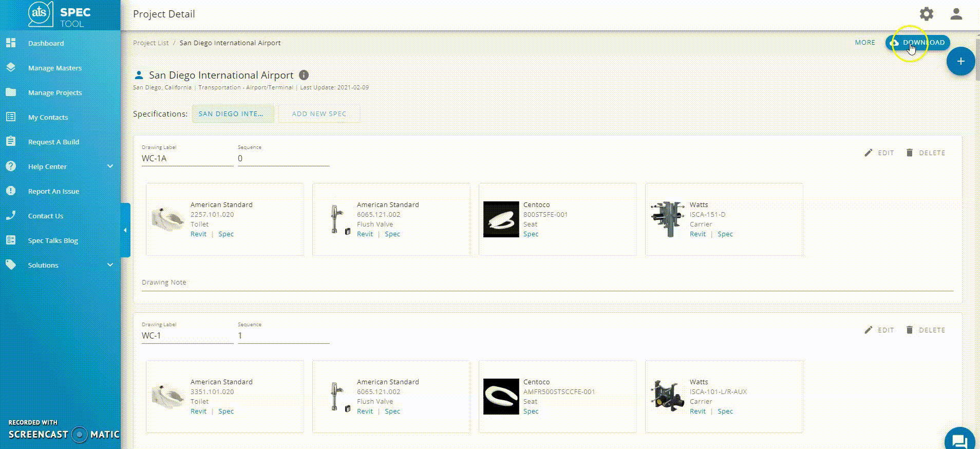Click EDIT for WC-1
The height and width of the screenshot is (449, 980).
tap(879, 330)
